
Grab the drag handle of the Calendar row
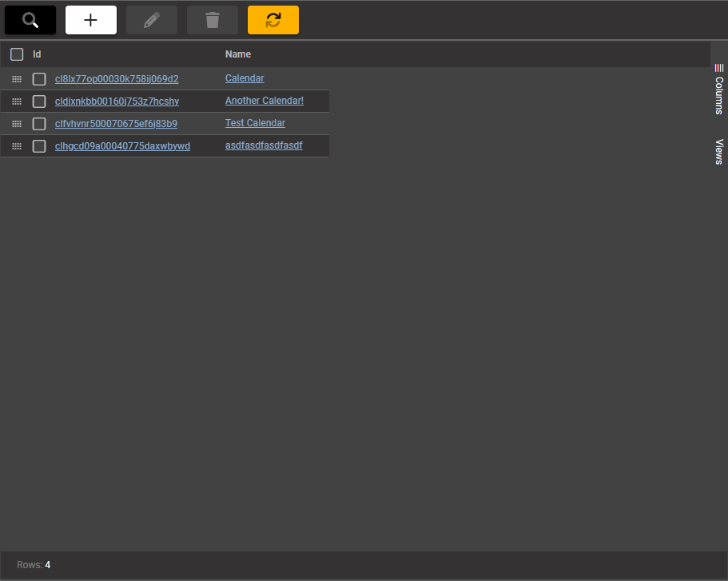17,79
